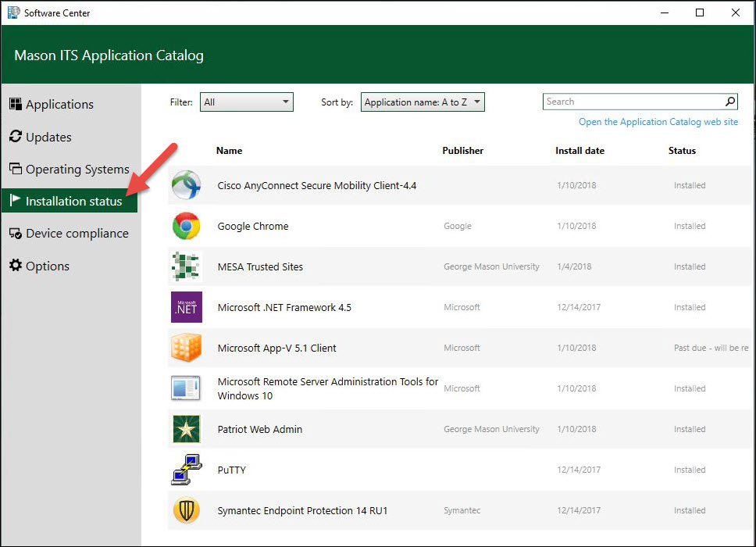Screen dimensions: 756x547
Task: Go to Operating Systems section
Action: tap(77, 170)
